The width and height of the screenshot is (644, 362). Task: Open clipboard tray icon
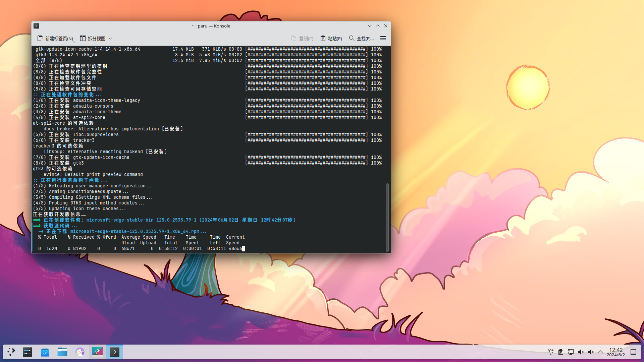click(x=561, y=352)
